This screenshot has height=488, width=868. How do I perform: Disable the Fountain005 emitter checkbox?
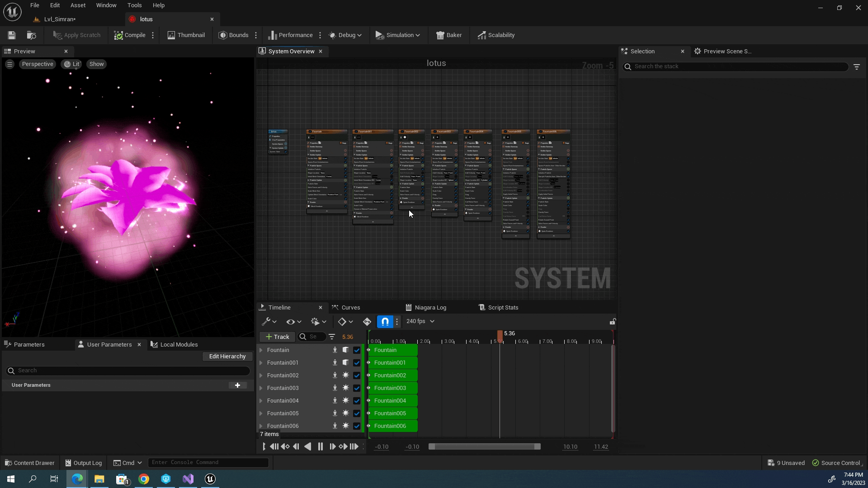pyautogui.click(x=357, y=413)
